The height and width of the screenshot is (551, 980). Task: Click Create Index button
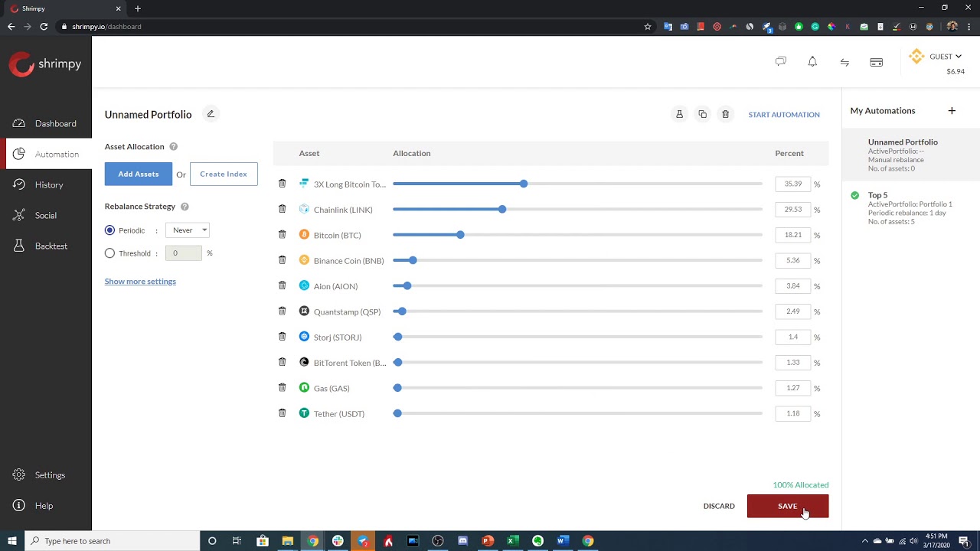(224, 174)
